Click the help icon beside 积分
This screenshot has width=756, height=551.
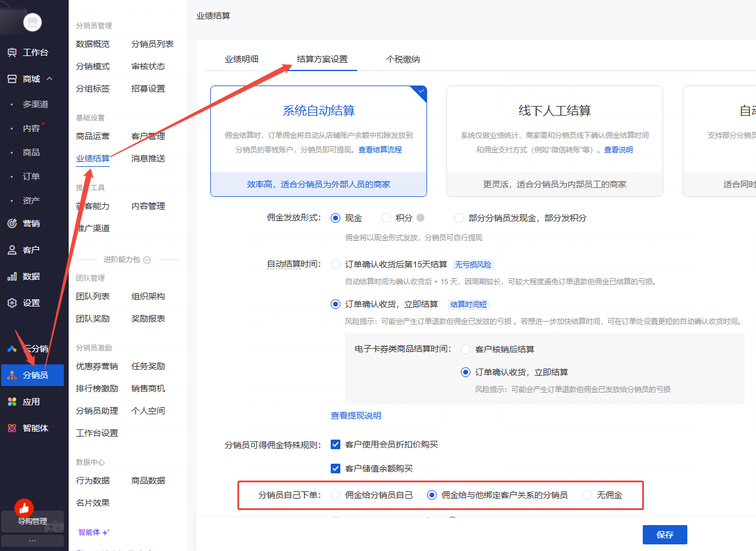click(x=420, y=218)
